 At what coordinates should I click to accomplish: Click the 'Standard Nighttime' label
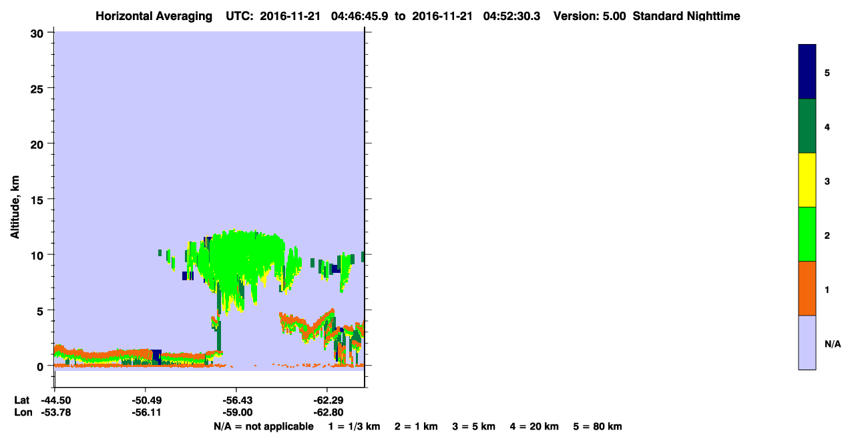click(686, 16)
